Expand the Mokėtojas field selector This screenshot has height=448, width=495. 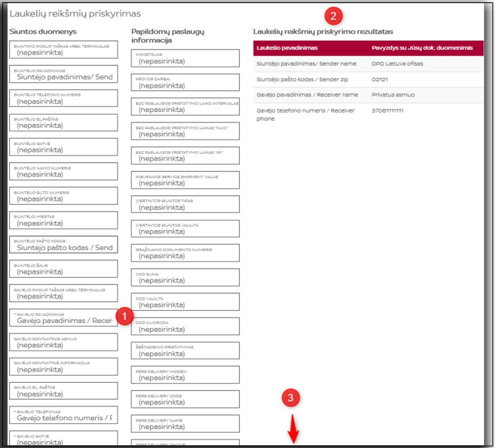[185, 58]
